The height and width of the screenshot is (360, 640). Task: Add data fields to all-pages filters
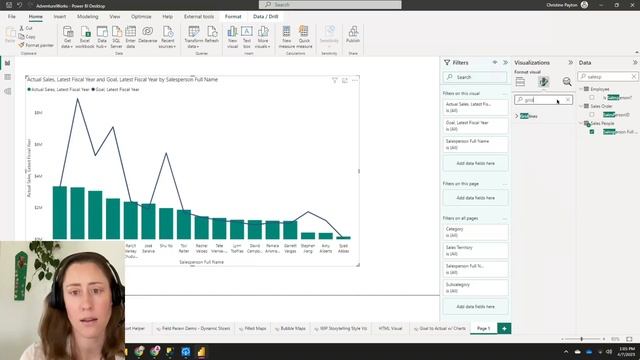(x=476, y=307)
